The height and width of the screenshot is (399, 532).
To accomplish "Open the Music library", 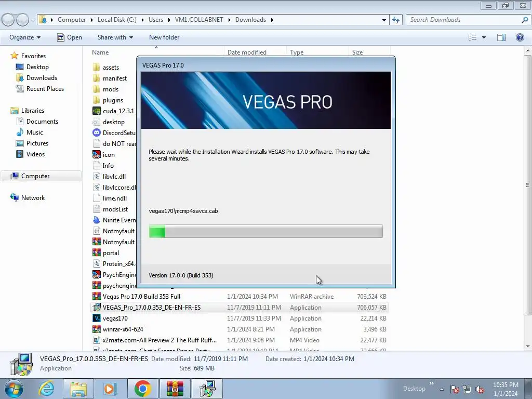I will tap(35, 132).
